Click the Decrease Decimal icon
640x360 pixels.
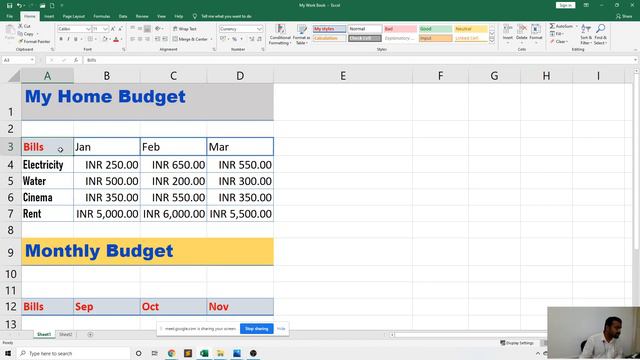click(x=259, y=39)
